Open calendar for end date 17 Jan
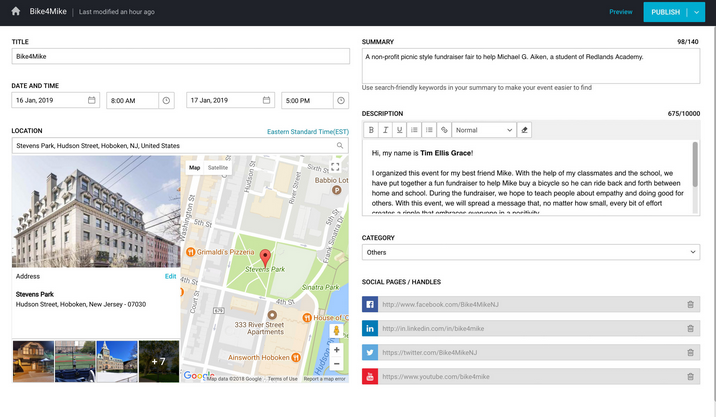The width and height of the screenshot is (716, 417). [266, 100]
